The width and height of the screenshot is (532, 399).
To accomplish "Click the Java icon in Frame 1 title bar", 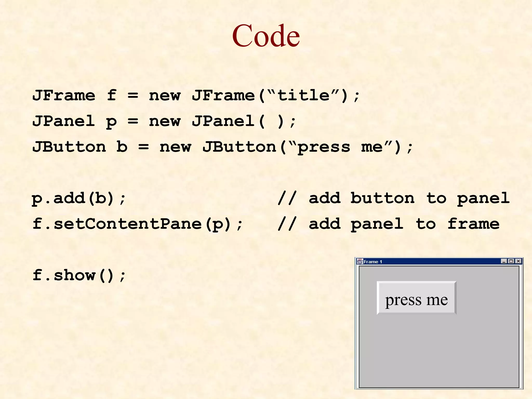I will coord(360,261).
